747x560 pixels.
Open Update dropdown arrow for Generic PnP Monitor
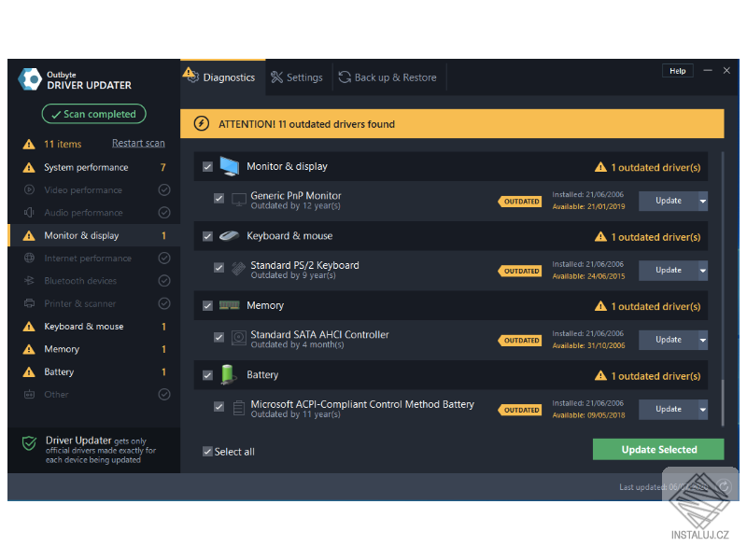click(x=703, y=201)
